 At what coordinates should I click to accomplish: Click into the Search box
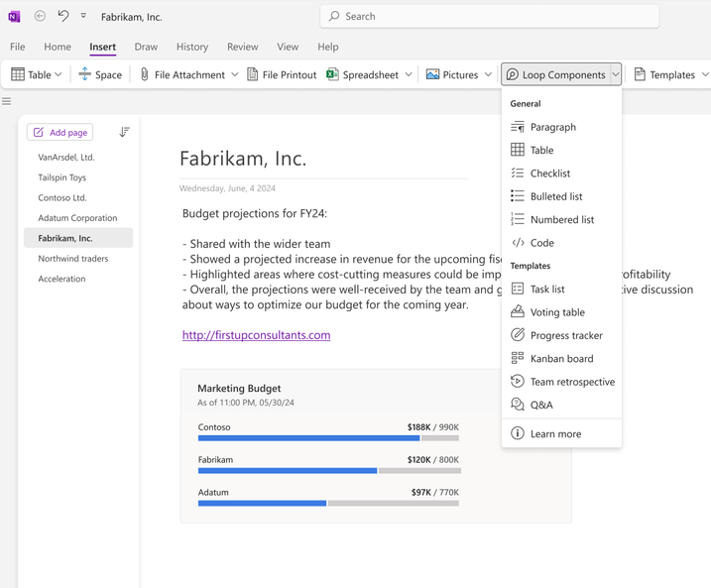click(x=490, y=16)
